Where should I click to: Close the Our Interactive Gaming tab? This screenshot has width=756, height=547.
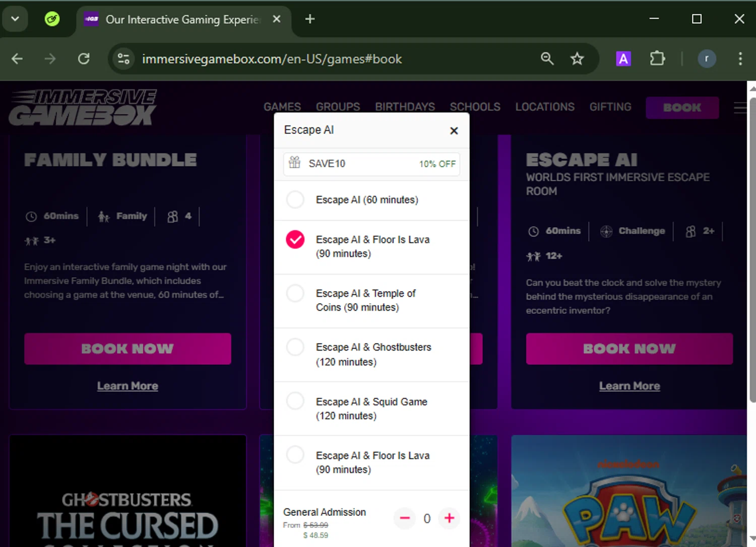pyautogui.click(x=276, y=19)
